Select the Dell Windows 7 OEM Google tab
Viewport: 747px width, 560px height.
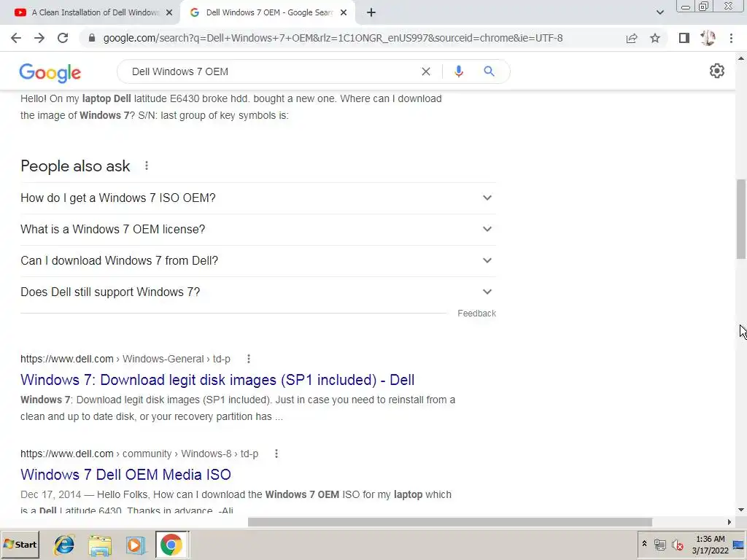click(x=267, y=12)
